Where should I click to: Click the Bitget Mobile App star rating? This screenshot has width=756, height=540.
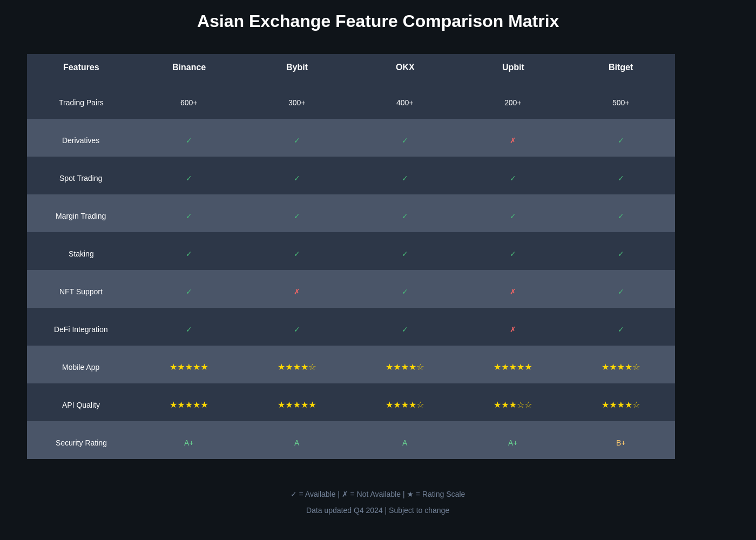[621, 367]
